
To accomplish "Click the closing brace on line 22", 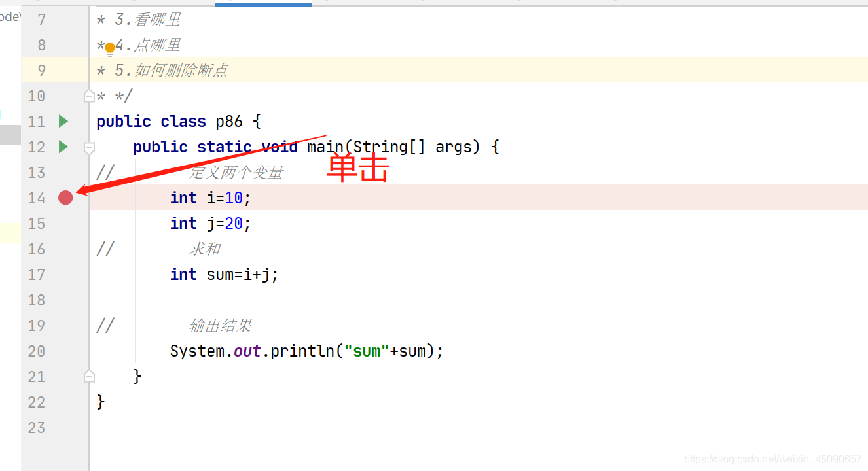I will [x=100, y=402].
